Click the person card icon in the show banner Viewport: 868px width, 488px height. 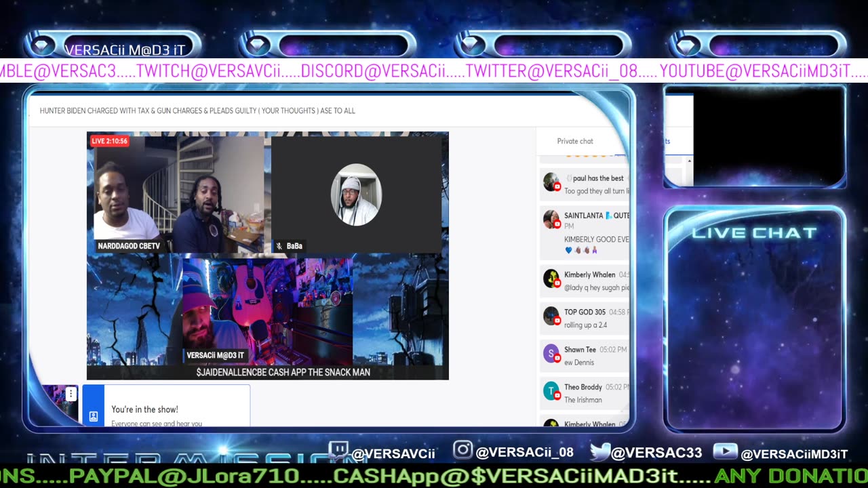tap(94, 416)
